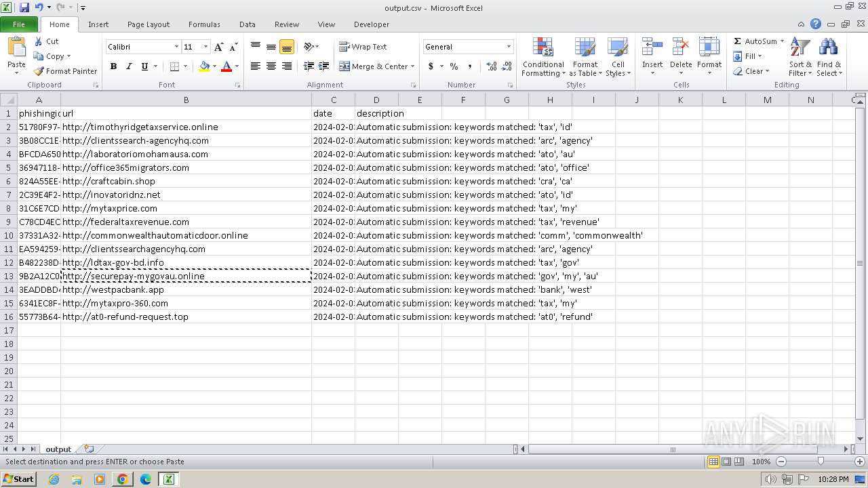This screenshot has height=488, width=868.
Task: Switch to Page Layout view in status bar
Action: point(726,462)
